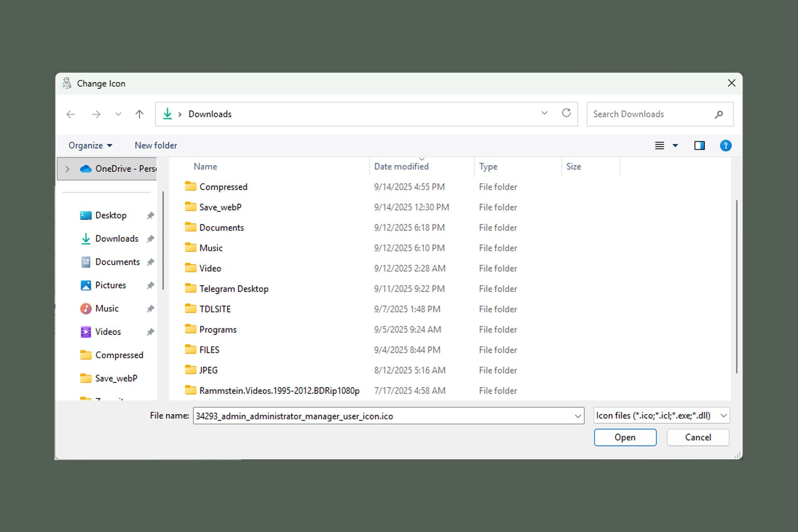
Task: Expand the OneDrive - Personal tree node
Action: [x=67, y=169]
